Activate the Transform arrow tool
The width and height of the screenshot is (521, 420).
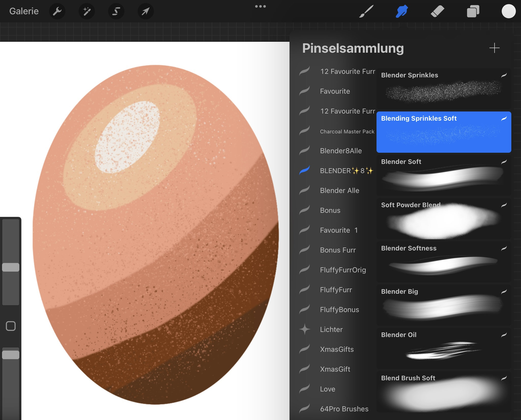click(146, 11)
